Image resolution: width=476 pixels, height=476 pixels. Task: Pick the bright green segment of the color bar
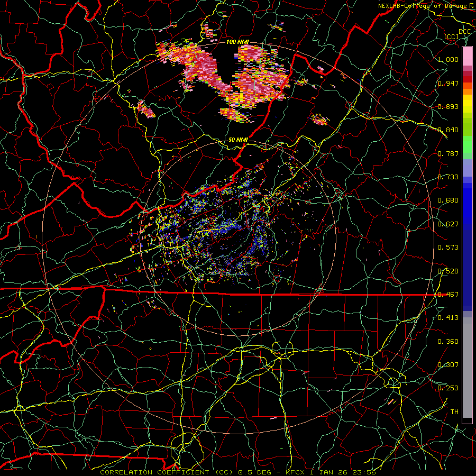[467, 144]
